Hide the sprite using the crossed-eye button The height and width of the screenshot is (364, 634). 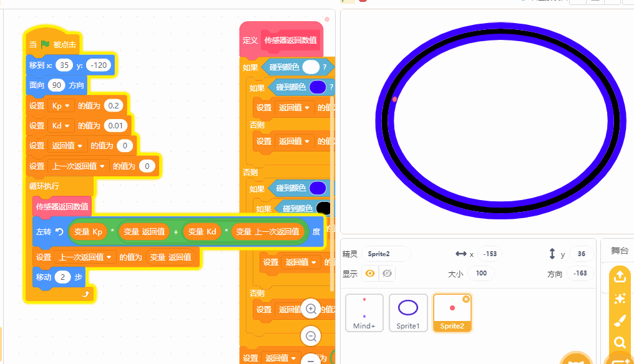[387, 274]
